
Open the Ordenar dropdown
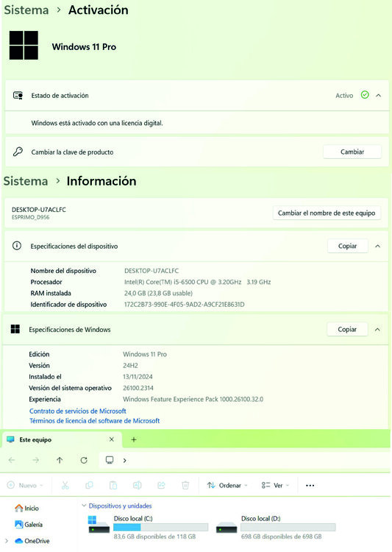coord(227,486)
